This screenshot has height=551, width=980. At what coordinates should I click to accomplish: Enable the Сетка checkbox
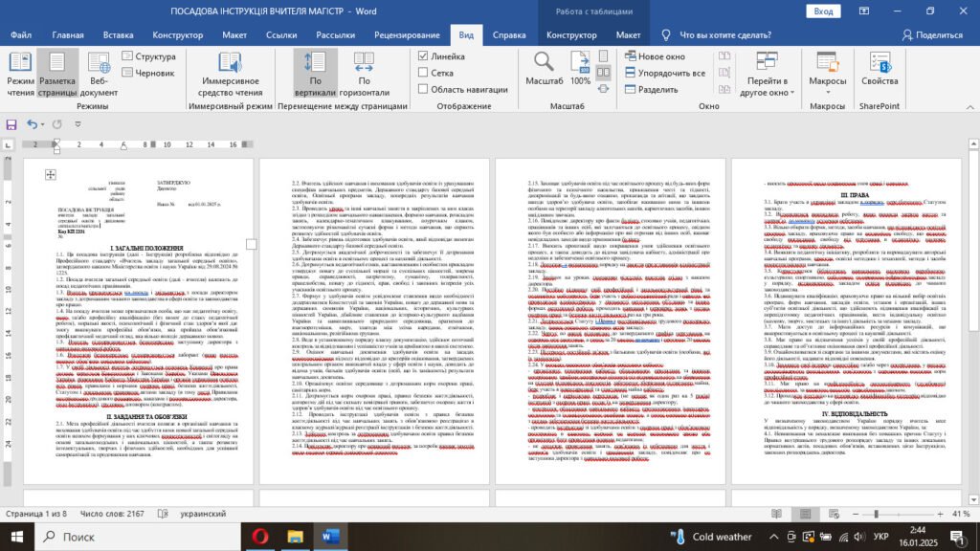pyautogui.click(x=423, y=73)
